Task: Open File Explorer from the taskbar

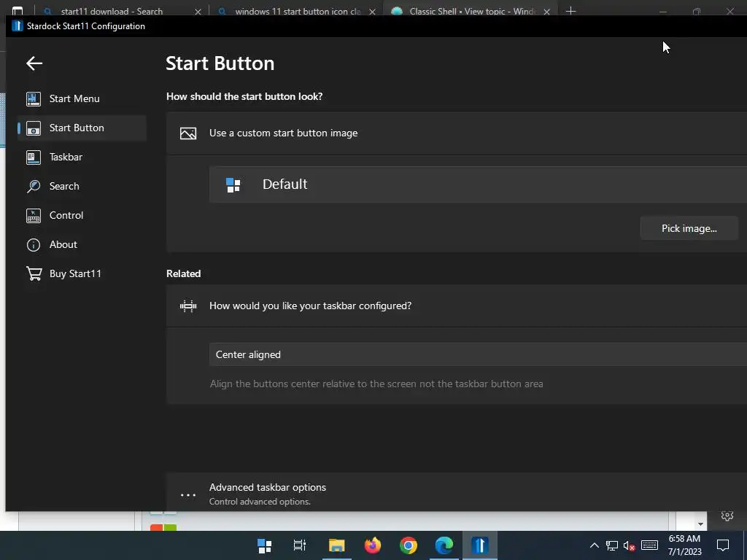Action: pos(337,545)
